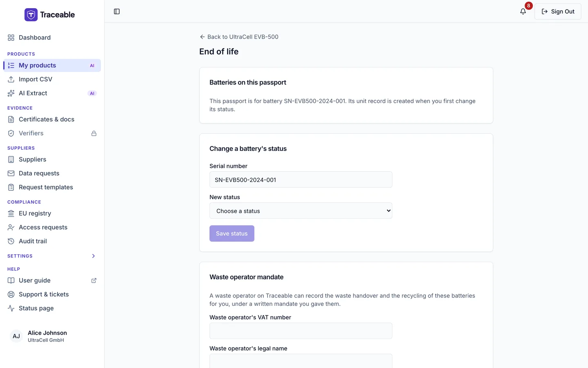Click the End of life heading

[x=219, y=52]
